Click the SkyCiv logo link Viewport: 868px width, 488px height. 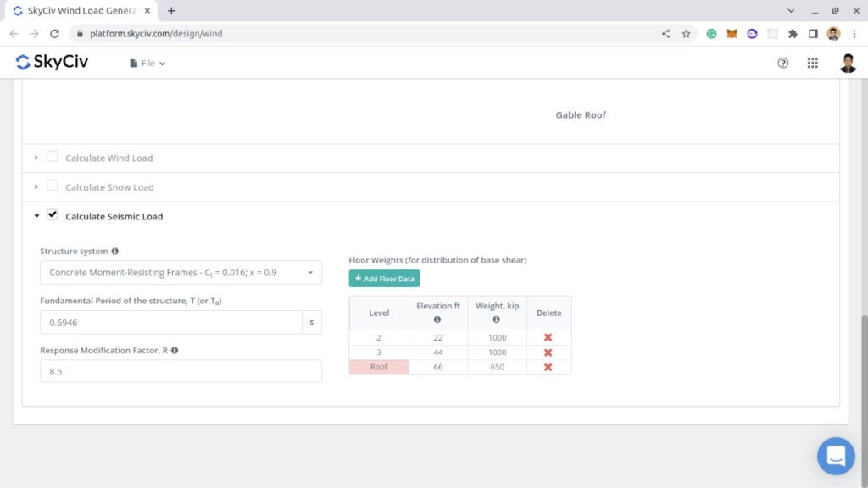[x=53, y=63]
